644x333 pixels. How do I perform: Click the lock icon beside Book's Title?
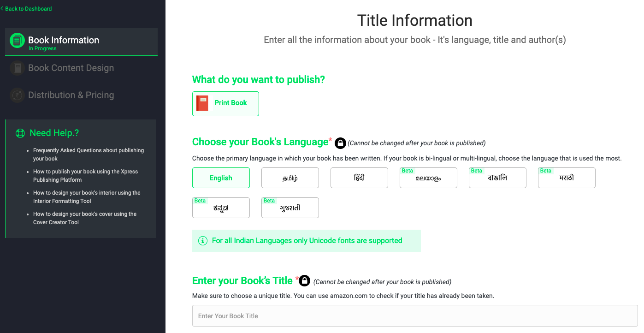point(304,280)
